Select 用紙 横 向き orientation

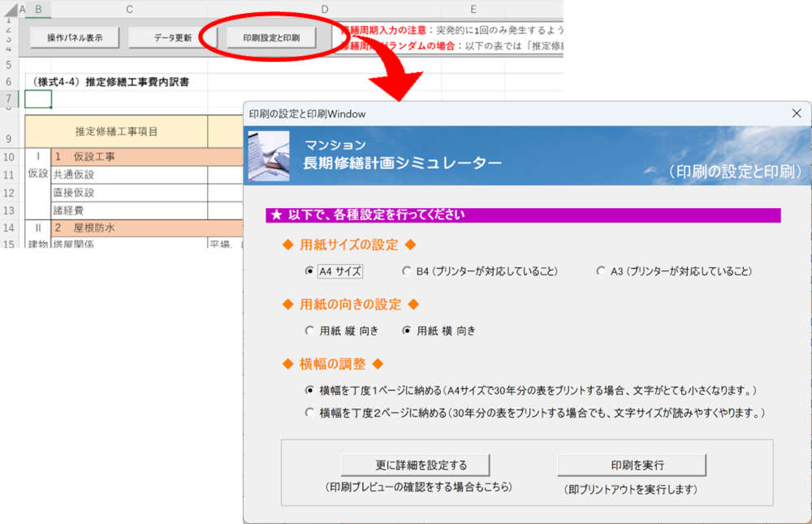407,331
